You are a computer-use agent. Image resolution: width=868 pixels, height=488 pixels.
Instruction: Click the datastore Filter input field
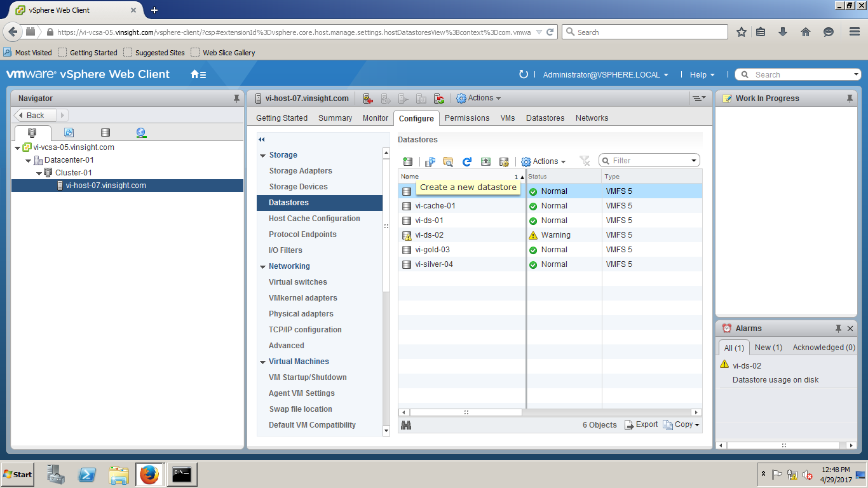pyautogui.click(x=649, y=161)
